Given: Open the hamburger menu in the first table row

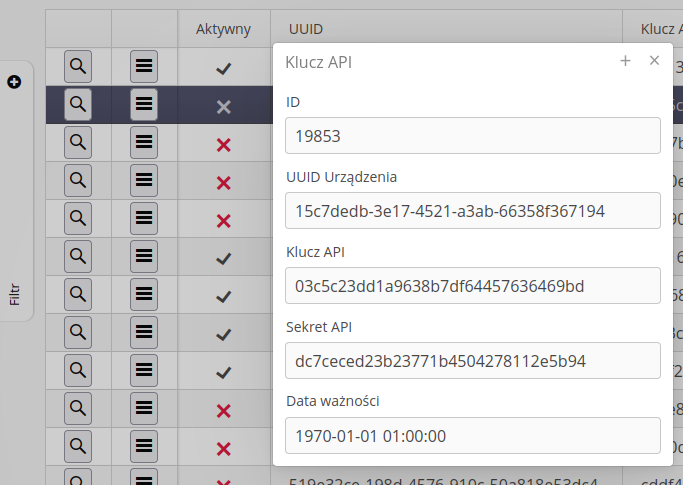Looking at the screenshot, I should click(144, 67).
